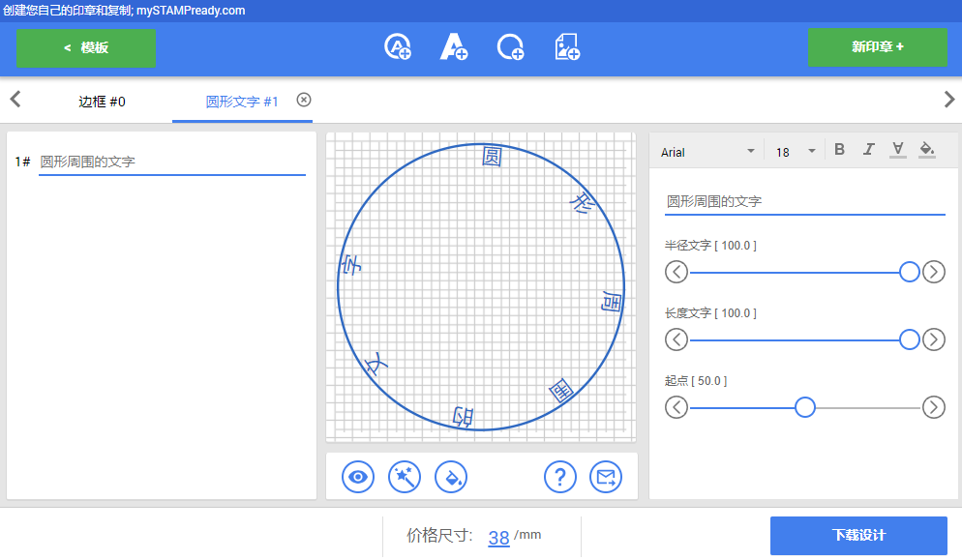The height and width of the screenshot is (560, 962).
Task: Open the help question mark icon
Action: [x=559, y=476]
